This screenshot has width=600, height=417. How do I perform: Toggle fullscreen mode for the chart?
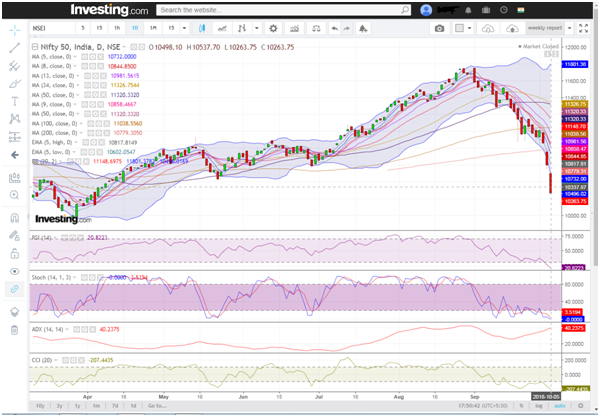[x=584, y=28]
